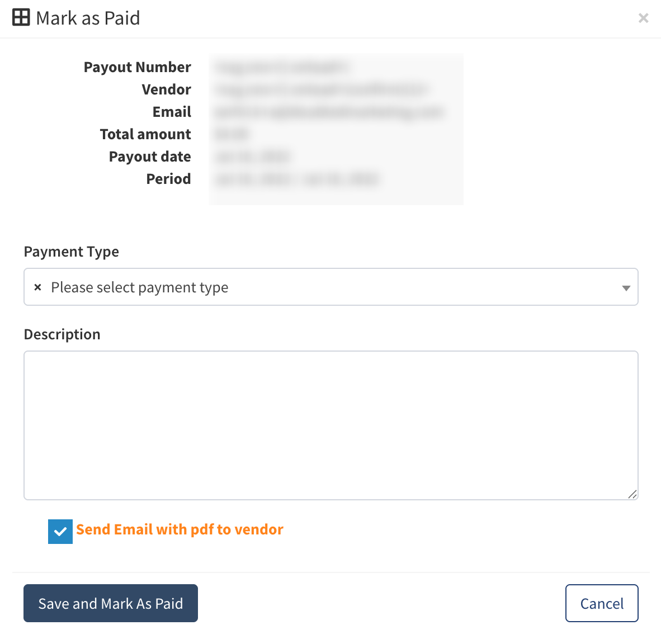Click the Payout Number label
Viewport: 661px width, 644px height.
pyautogui.click(x=138, y=67)
